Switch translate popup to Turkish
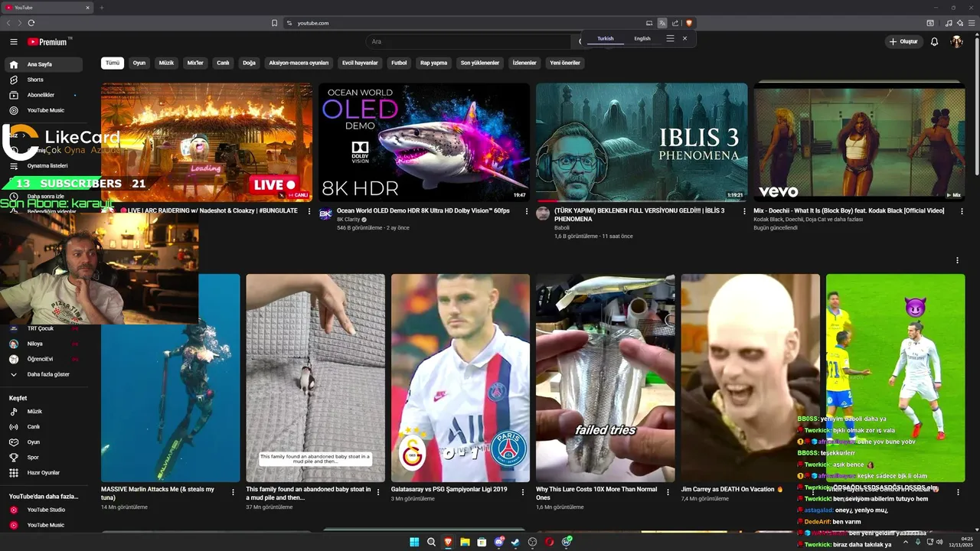980x551 pixels. [x=606, y=38]
